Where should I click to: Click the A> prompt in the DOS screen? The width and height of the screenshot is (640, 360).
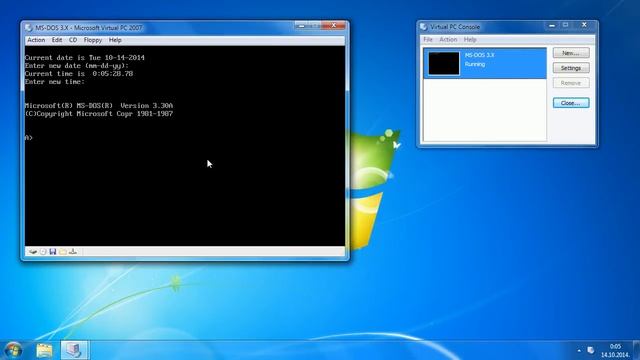(29, 138)
